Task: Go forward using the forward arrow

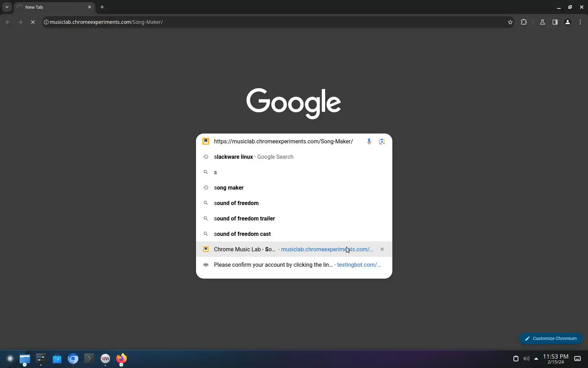Action: pyautogui.click(x=20, y=22)
